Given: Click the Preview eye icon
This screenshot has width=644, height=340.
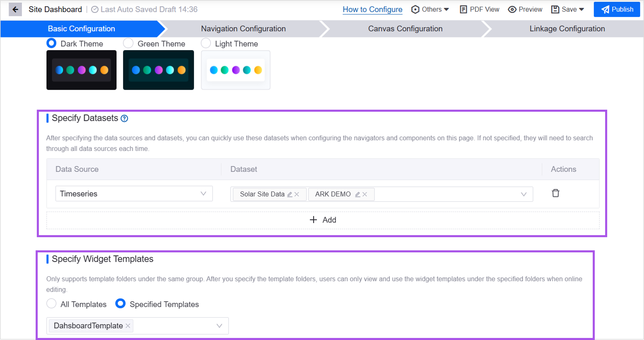Looking at the screenshot, I should coord(512,9).
